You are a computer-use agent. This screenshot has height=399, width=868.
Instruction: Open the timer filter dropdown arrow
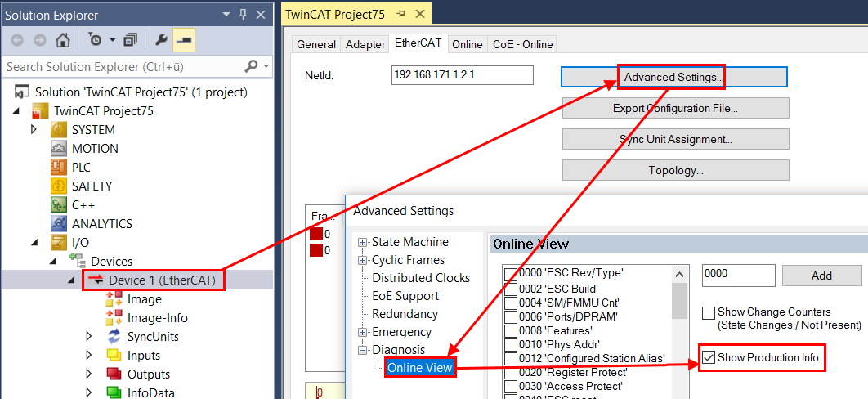coord(112,40)
